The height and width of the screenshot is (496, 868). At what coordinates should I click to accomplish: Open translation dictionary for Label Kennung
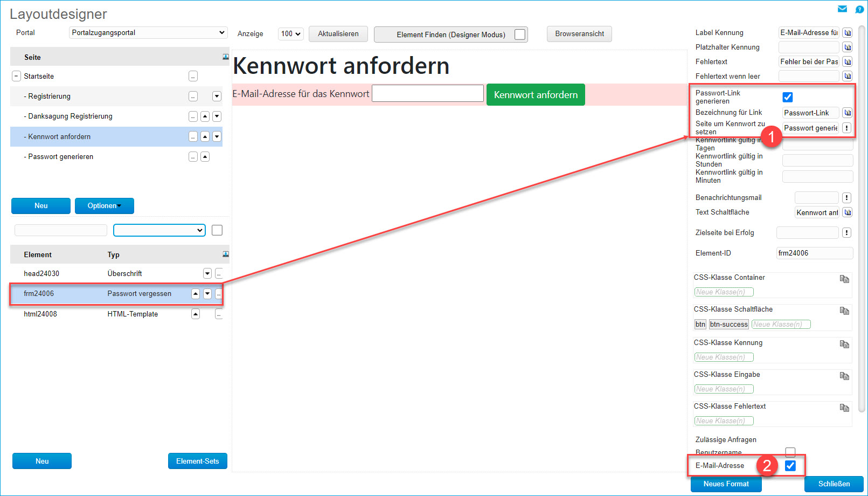tap(848, 33)
